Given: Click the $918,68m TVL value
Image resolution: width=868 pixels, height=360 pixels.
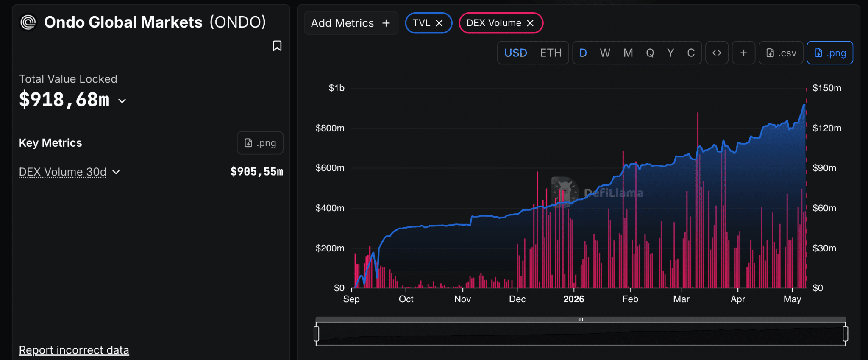Looking at the screenshot, I should tap(64, 100).
